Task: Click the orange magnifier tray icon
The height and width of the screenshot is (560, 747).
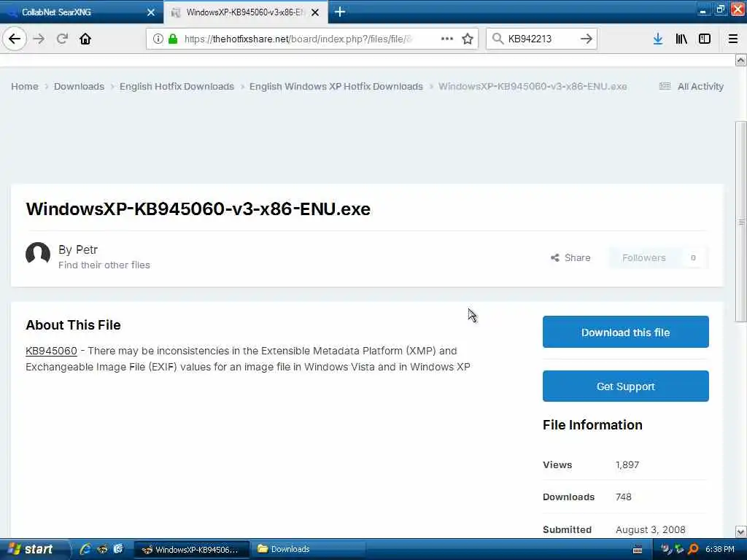Action: tap(693, 549)
